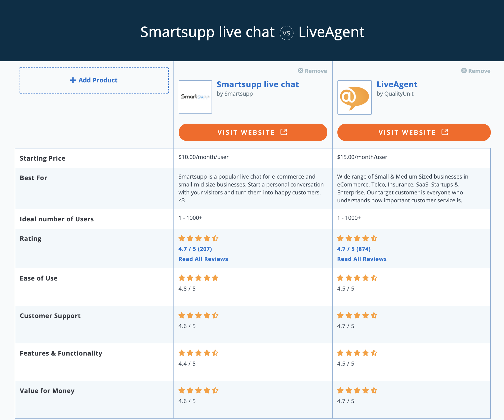Click Smartsupp's 4.7 / 5 (207) rating link
Viewport: 504px width, 420px height.
tap(195, 249)
